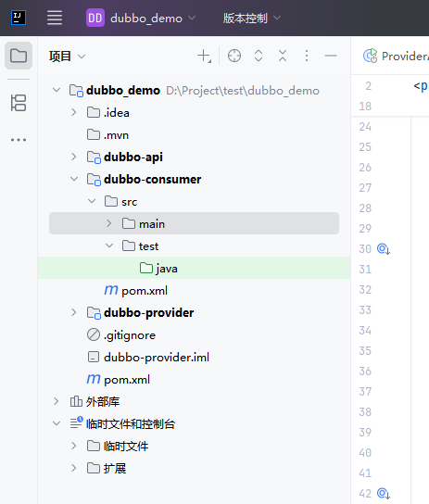Expand the dubbo-api module

click(x=74, y=157)
